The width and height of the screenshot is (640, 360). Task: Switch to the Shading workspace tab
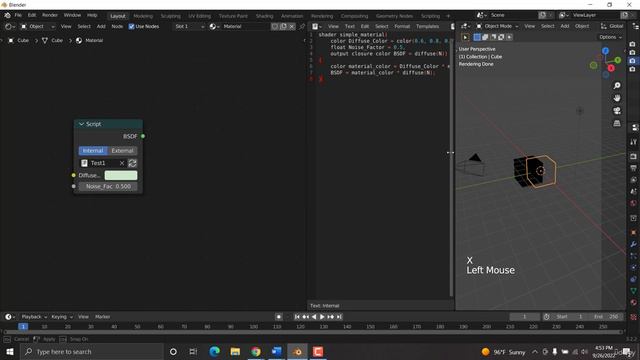click(264, 16)
